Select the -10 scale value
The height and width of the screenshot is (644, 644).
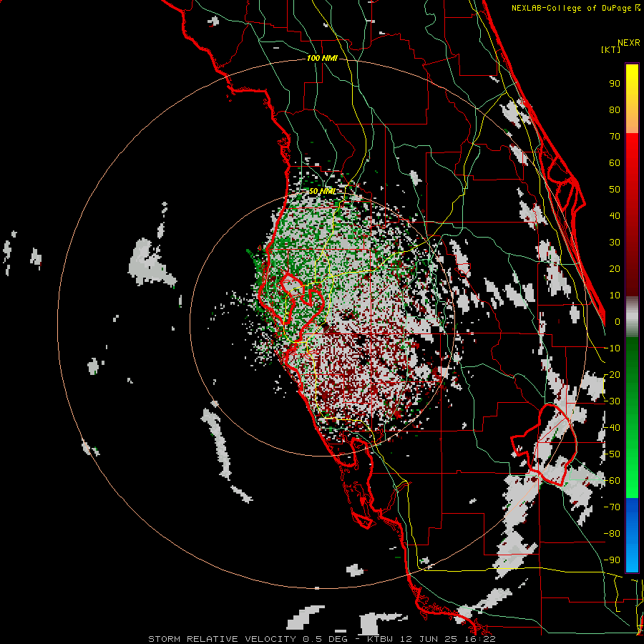612,348
